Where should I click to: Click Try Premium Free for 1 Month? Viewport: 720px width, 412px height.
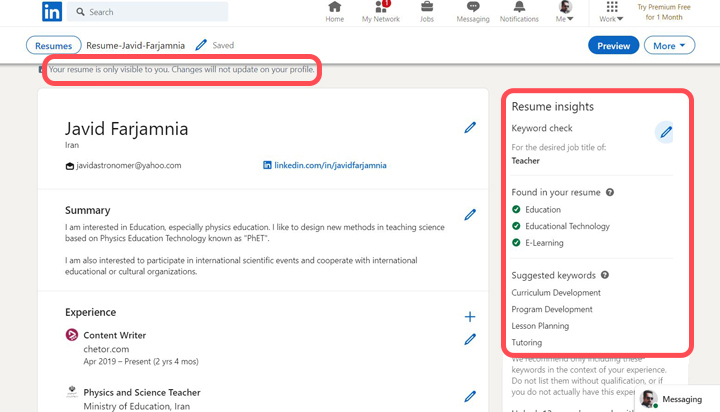pyautogui.click(x=671, y=12)
